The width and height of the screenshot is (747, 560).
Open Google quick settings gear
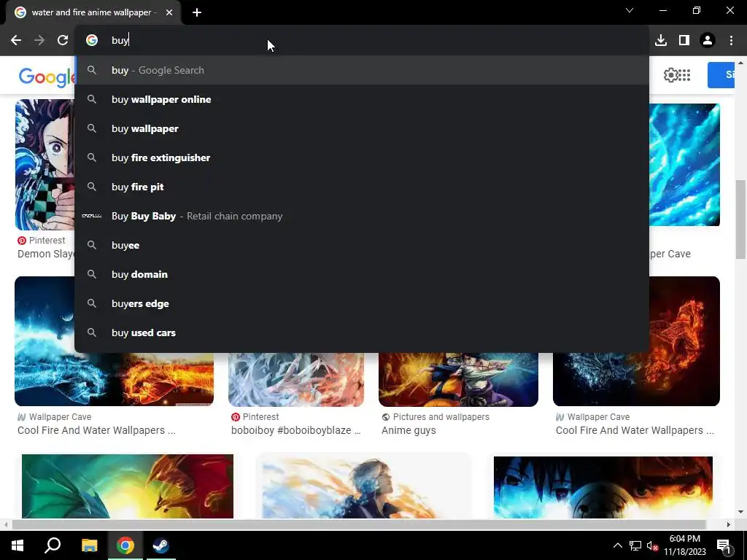[x=670, y=75]
